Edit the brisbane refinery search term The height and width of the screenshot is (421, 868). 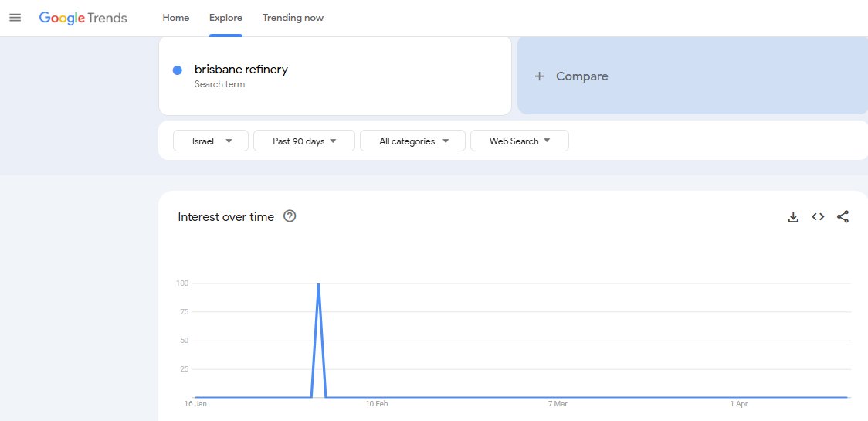[241, 70]
